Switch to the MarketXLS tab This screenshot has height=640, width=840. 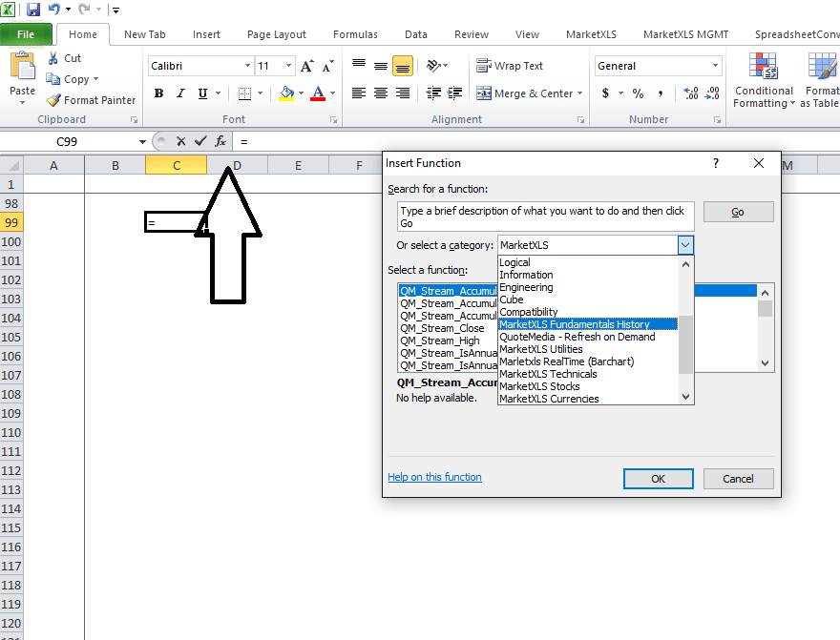(591, 34)
